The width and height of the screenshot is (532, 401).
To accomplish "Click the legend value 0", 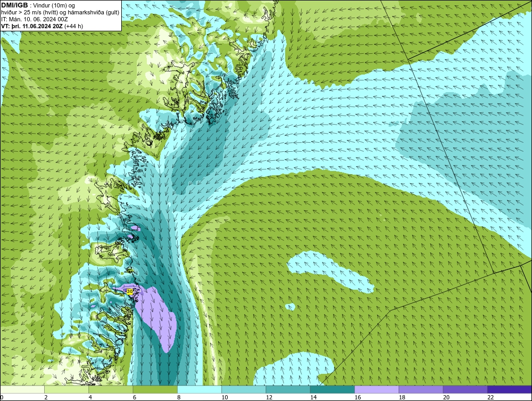I will point(2,397).
